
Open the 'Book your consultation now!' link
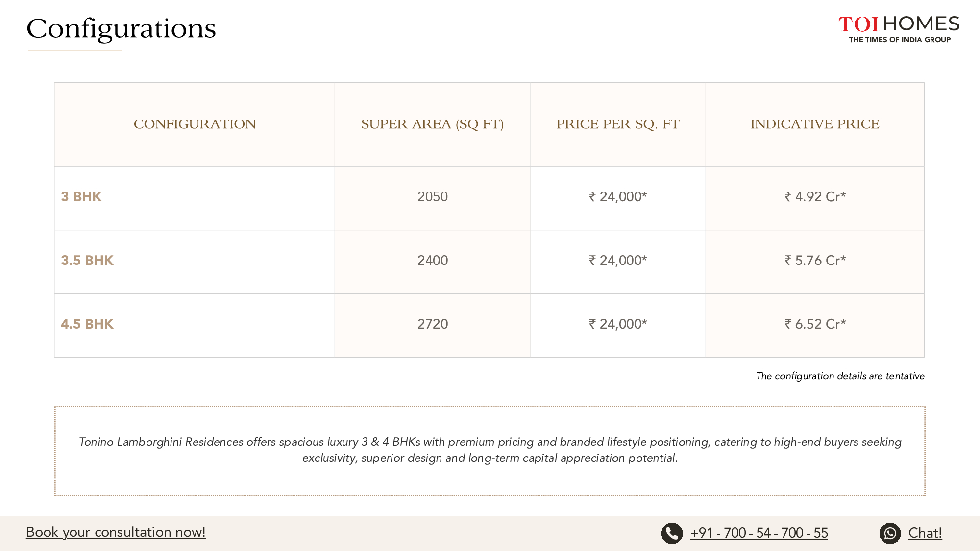pos(116,532)
